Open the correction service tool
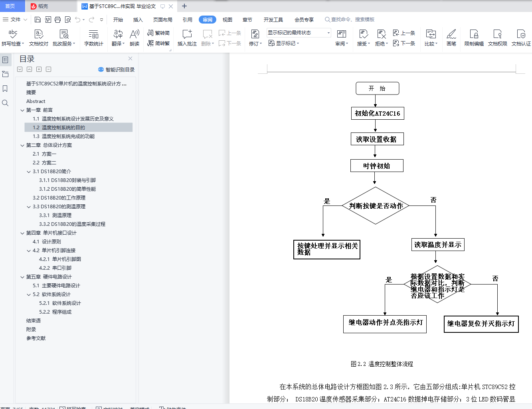 pyautogui.click(x=63, y=38)
